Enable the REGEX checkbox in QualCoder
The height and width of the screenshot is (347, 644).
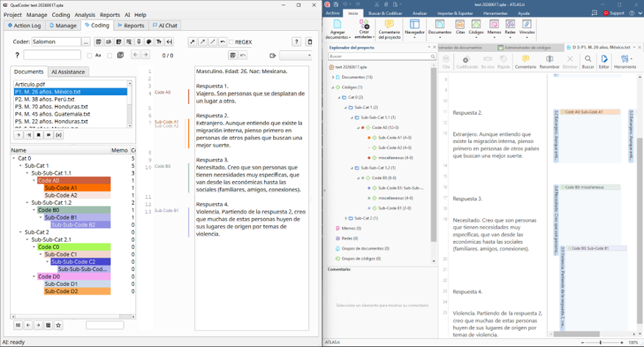231,42
